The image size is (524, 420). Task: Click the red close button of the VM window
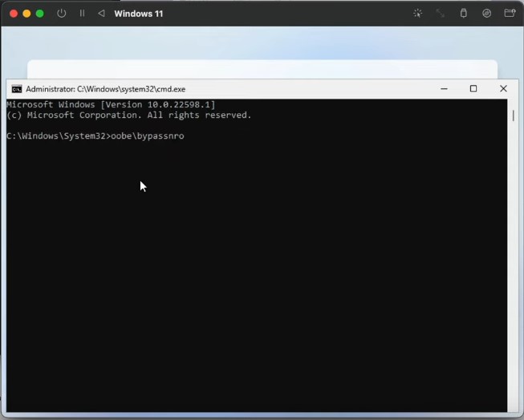(14, 14)
